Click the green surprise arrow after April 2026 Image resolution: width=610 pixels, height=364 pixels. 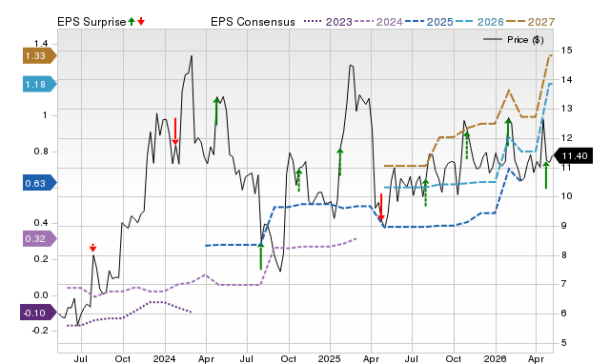click(x=546, y=175)
